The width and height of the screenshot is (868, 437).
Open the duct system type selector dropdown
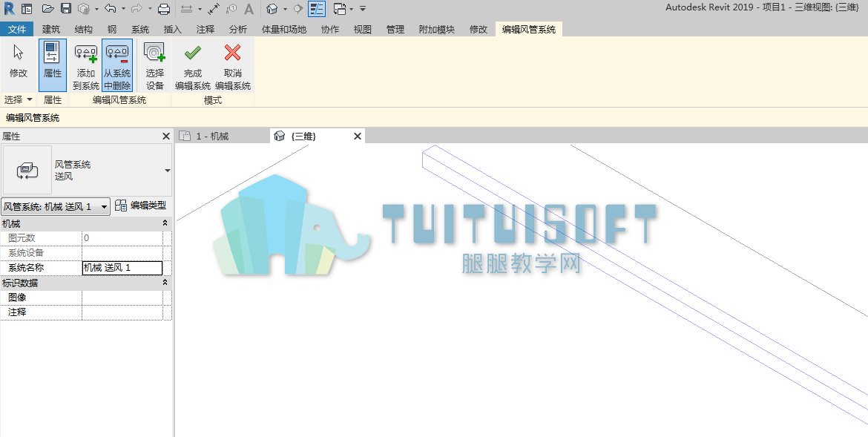coord(167,171)
